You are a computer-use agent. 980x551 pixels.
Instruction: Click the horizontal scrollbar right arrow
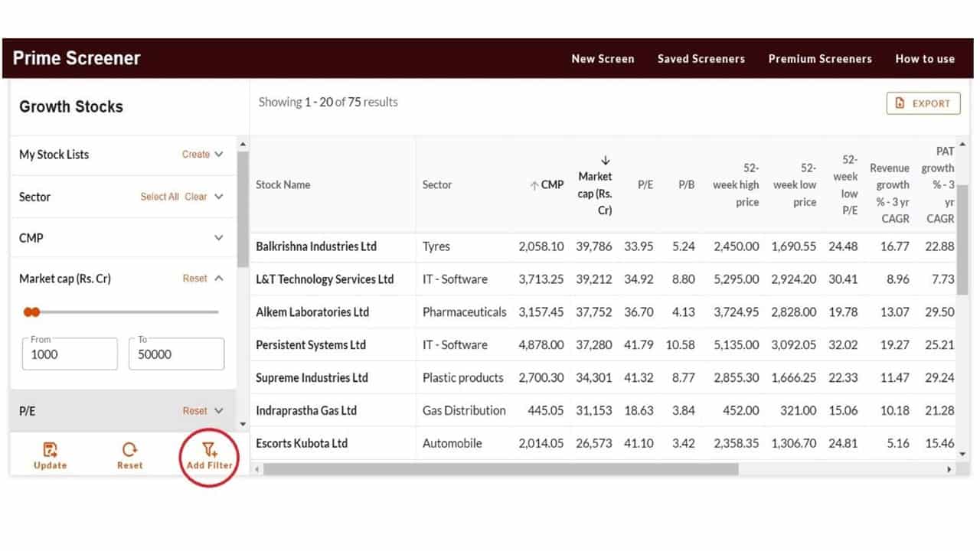(950, 469)
